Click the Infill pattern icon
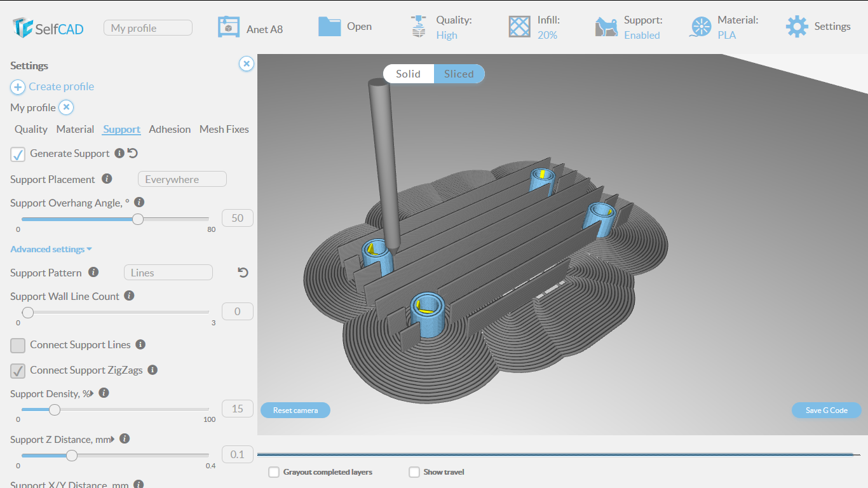Screen dimensions: 868x488 pyautogui.click(x=519, y=27)
